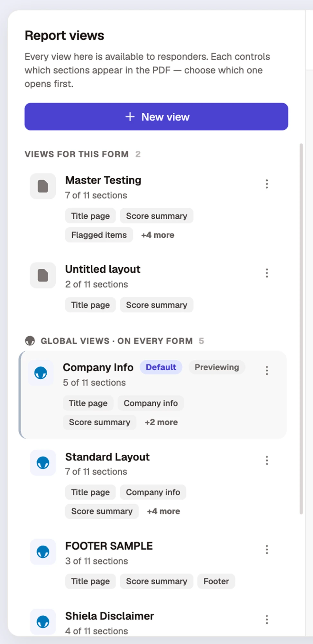The height and width of the screenshot is (644, 313).
Task: Click Global views on every form heading
Action: pos(116,341)
